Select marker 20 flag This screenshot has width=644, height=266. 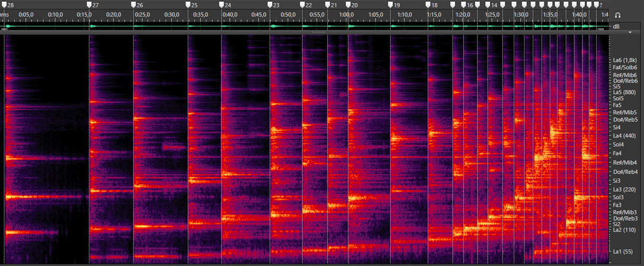click(x=348, y=5)
